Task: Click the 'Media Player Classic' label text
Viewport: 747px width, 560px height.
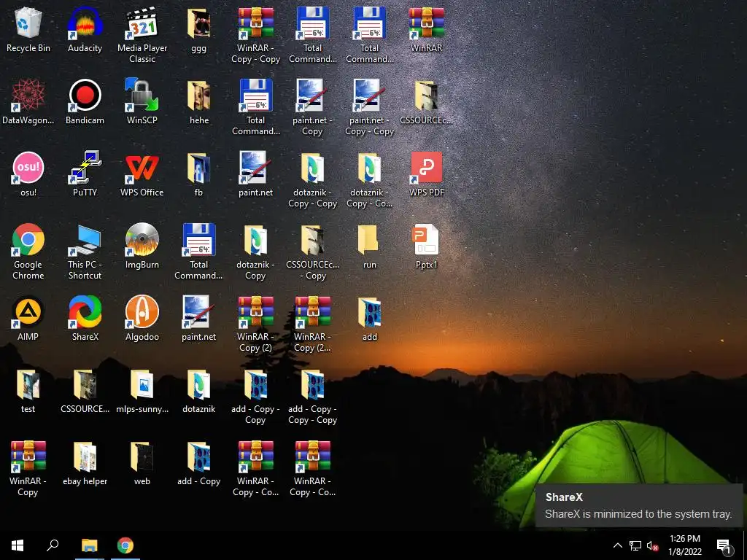Action: pyautogui.click(x=142, y=53)
